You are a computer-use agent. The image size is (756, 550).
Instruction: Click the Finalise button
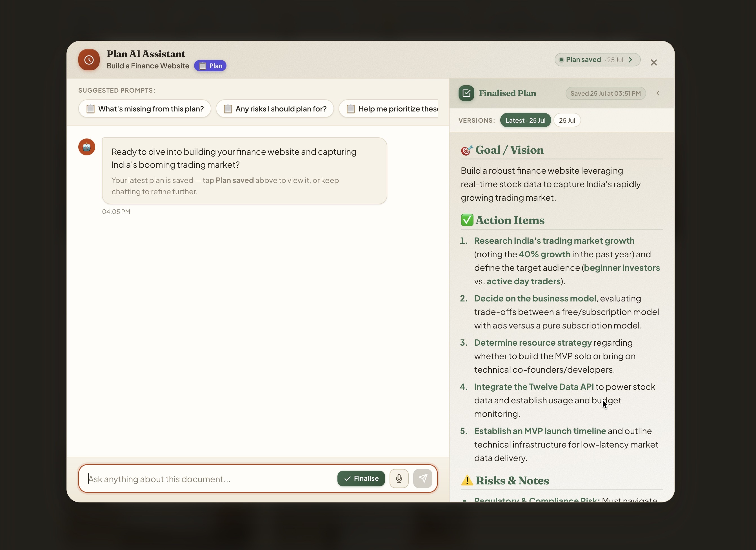[361, 479]
